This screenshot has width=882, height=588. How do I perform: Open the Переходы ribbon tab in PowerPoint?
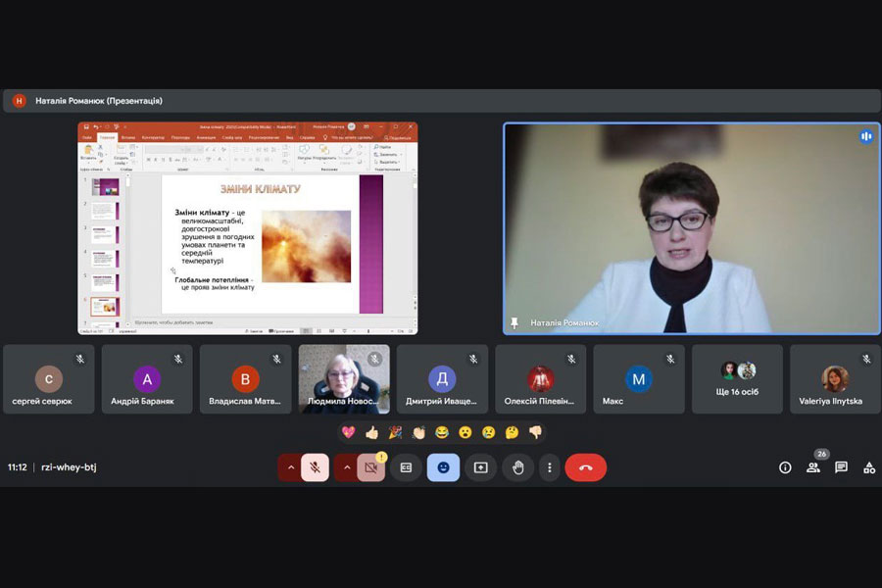[x=180, y=137]
